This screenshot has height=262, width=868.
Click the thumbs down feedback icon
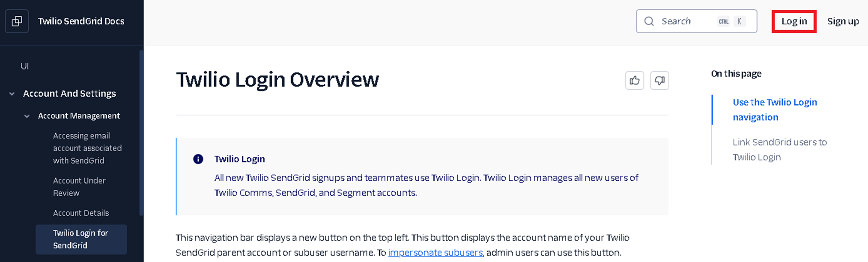tap(659, 80)
